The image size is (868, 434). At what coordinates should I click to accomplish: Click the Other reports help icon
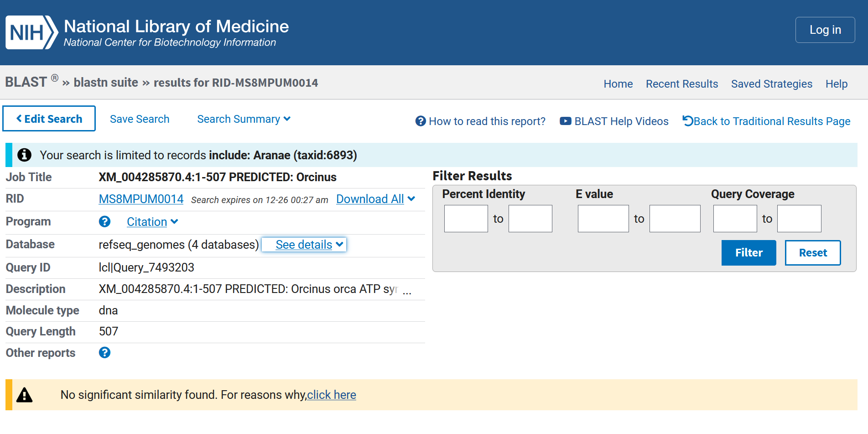point(104,353)
